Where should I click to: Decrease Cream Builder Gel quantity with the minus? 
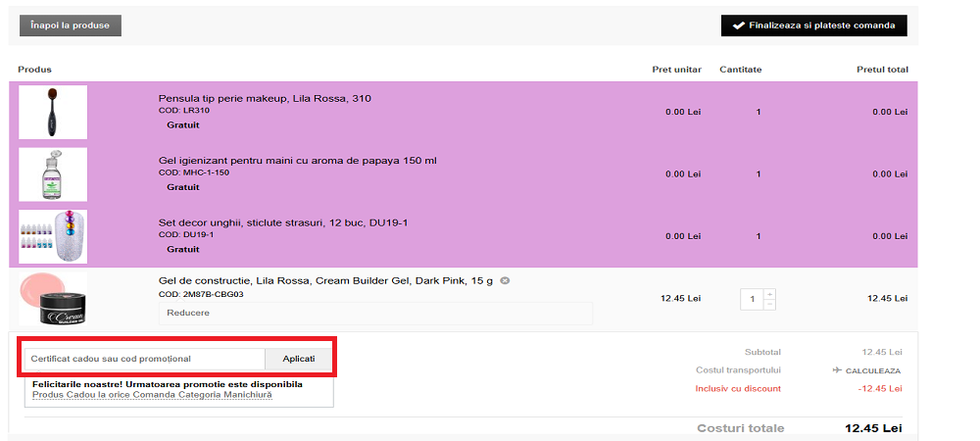[769, 305]
